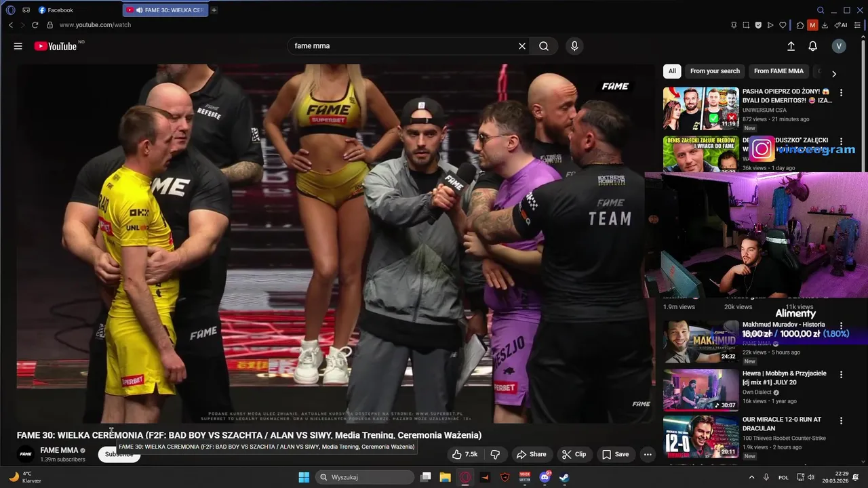
Task: Start voice search with microphone
Action: click(574, 46)
